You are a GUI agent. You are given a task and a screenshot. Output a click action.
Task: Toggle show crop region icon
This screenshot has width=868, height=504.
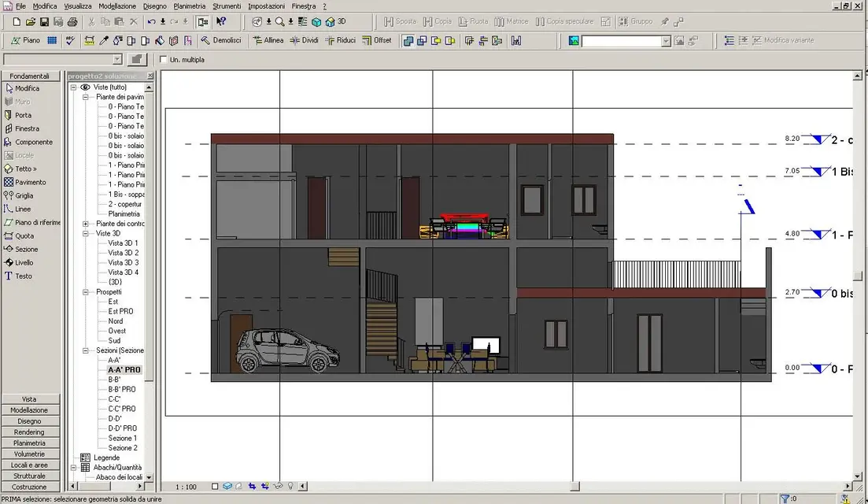tap(264, 486)
